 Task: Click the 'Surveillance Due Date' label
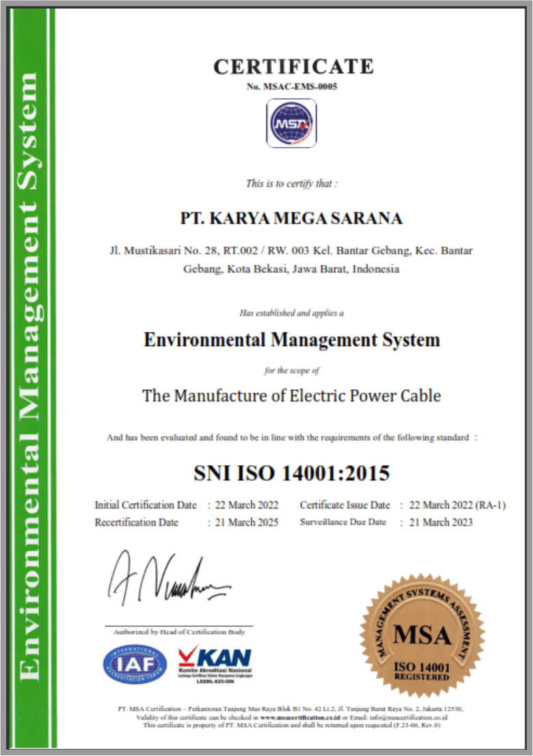pos(343,522)
